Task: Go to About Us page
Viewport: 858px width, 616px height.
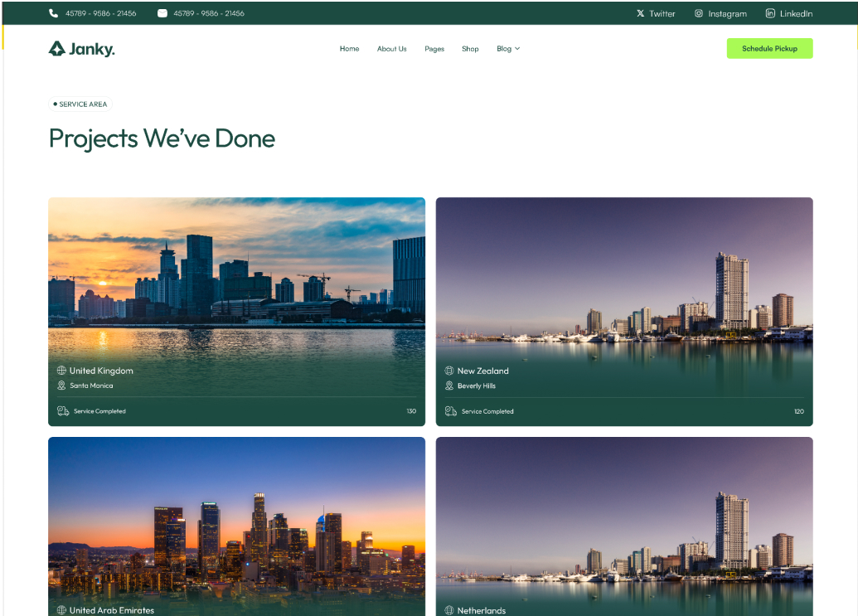Action: [392, 49]
